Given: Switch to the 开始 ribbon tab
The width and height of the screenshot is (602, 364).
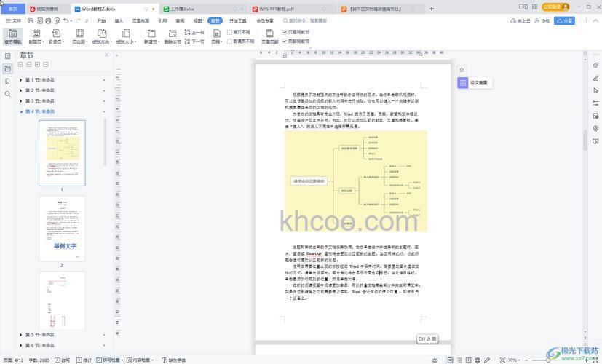Looking at the screenshot, I should 101,20.
